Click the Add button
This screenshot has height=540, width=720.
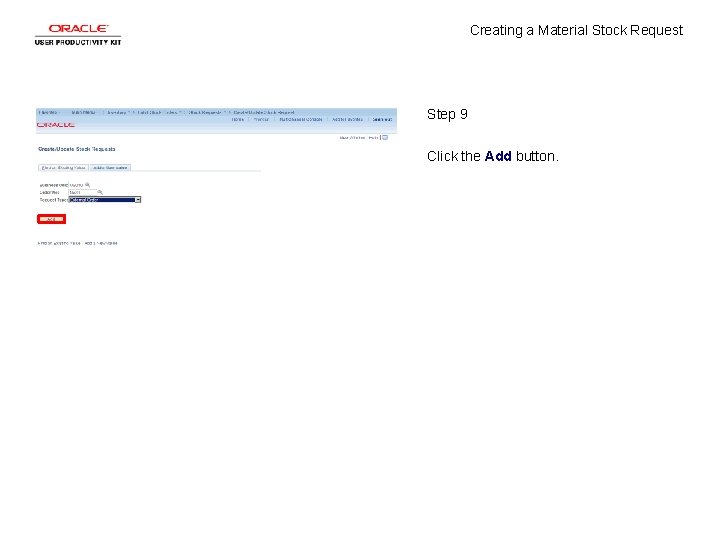51,219
